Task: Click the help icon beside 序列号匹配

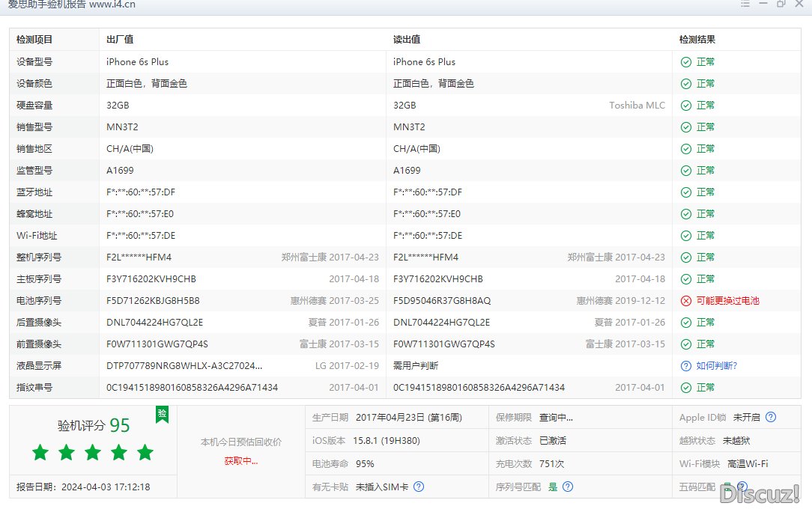Action: pos(568,487)
